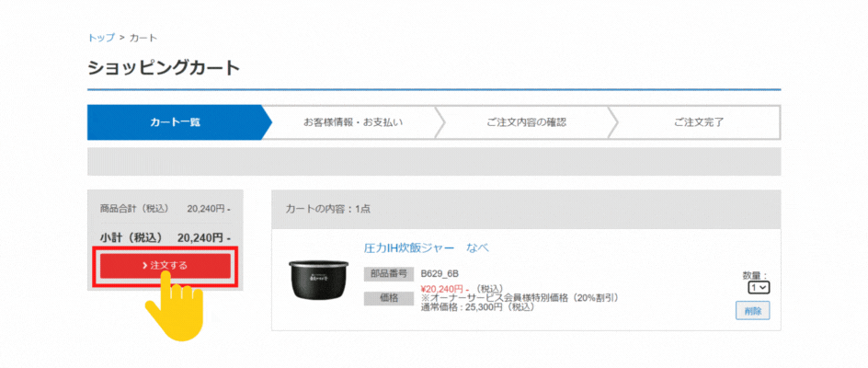
Task: Click the red ¥20,240円 price text
Action: tap(445, 289)
